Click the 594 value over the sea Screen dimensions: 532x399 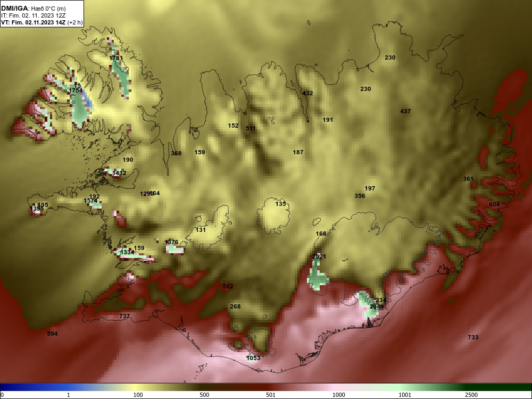click(x=52, y=334)
